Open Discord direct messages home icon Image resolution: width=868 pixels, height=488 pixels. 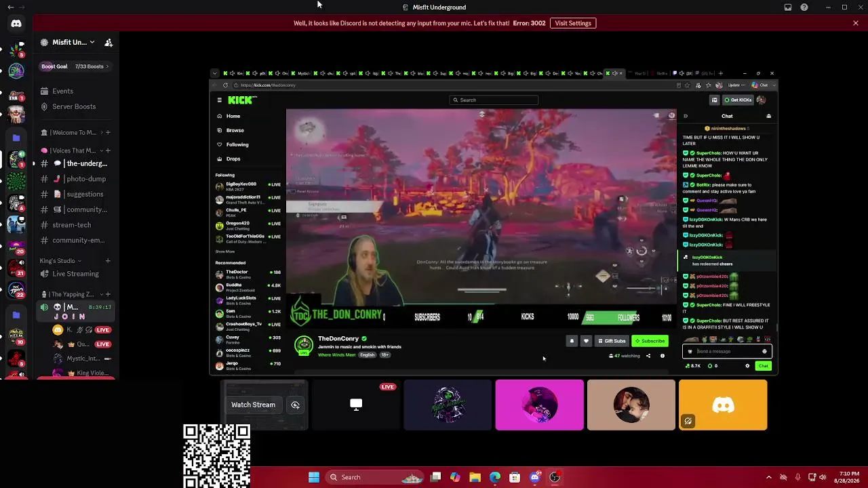click(x=16, y=24)
